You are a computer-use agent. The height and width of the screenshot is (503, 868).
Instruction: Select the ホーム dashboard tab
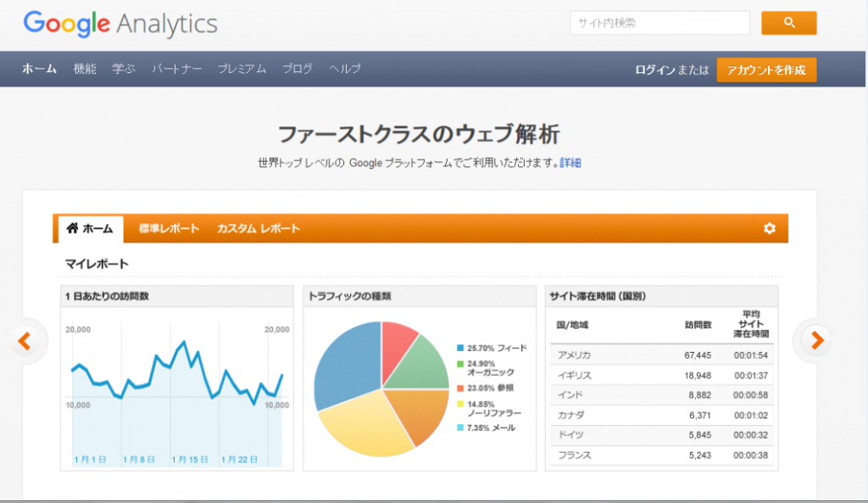click(90, 229)
